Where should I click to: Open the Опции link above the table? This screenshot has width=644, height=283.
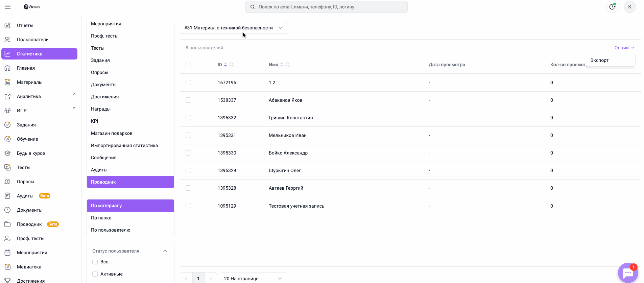[624, 48]
